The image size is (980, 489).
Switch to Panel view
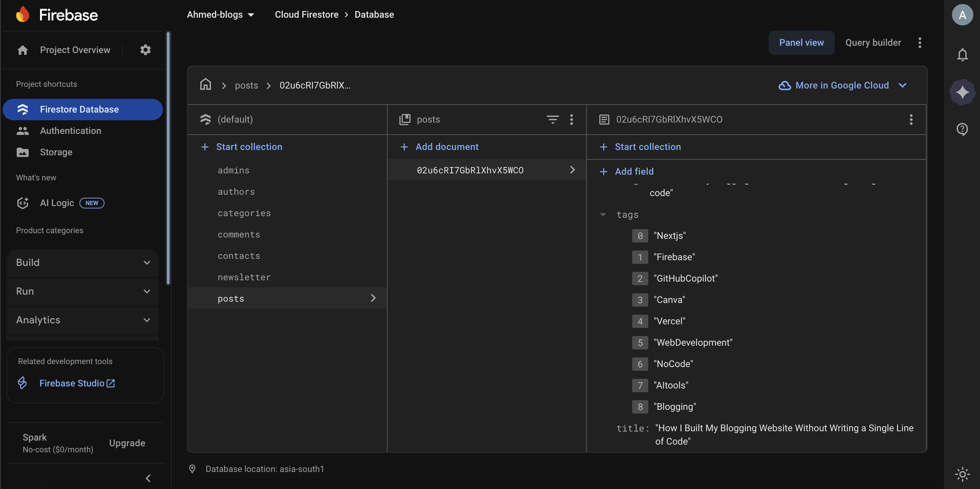coord(801,43)
